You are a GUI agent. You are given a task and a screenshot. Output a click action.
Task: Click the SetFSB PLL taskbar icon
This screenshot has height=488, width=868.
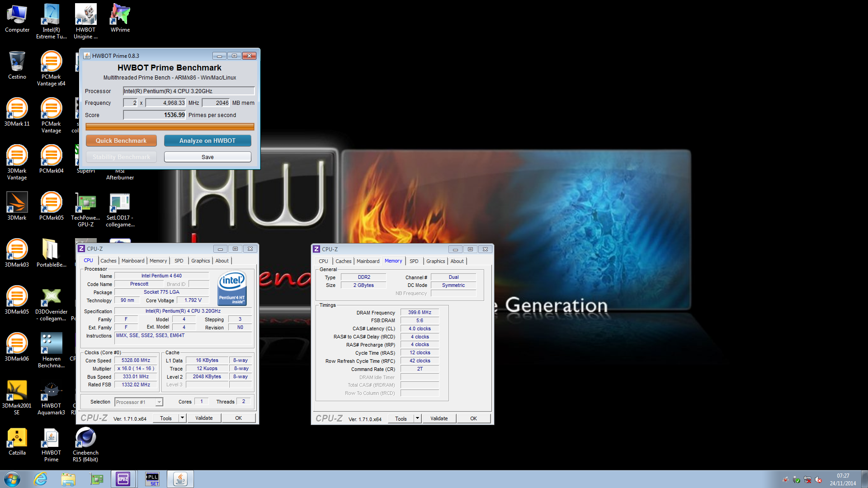click(x=152, y=479)
